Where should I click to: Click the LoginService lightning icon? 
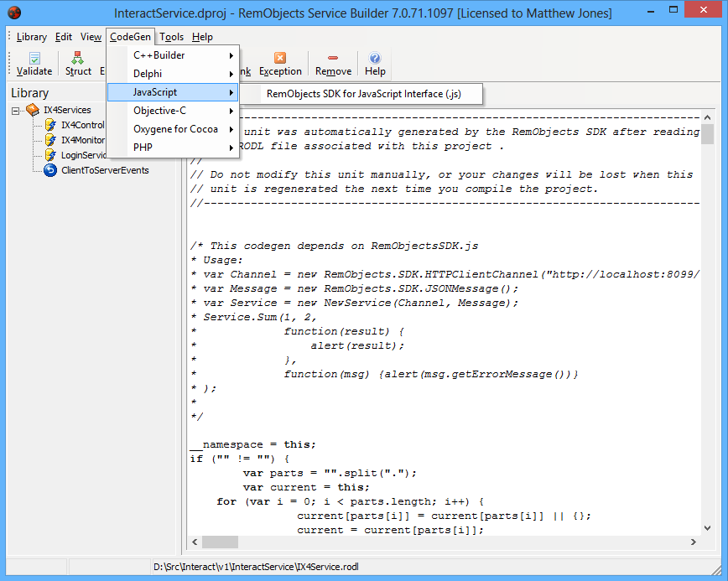click(x=50, y=155)
